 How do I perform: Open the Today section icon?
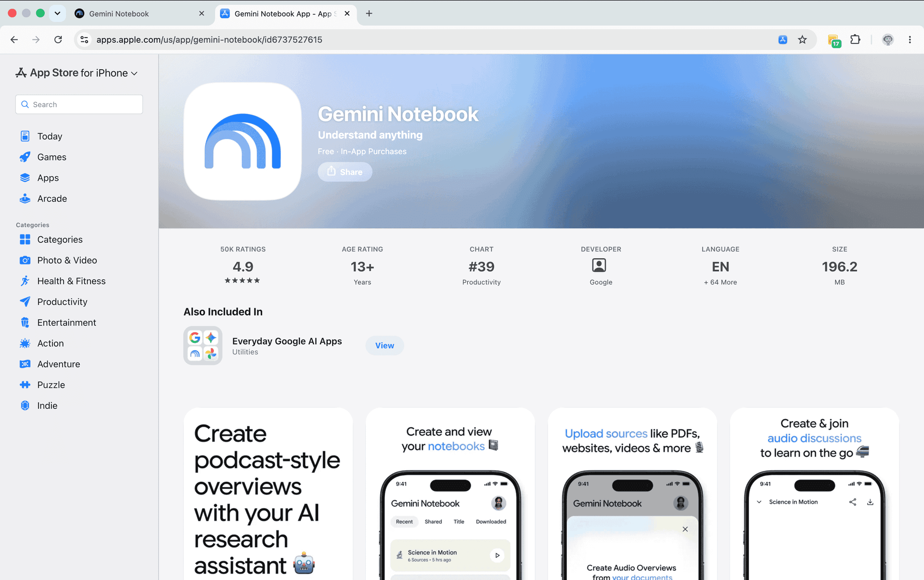pos(25,136)
